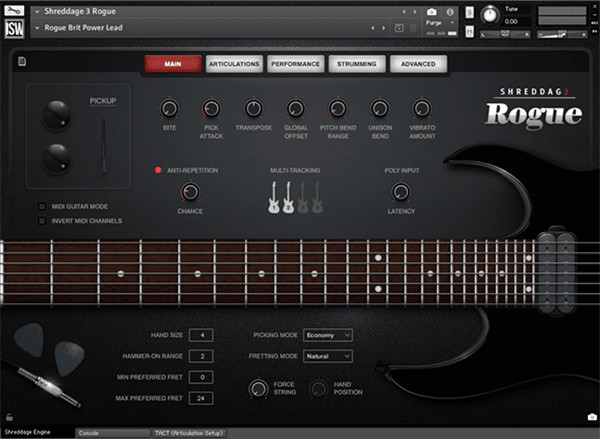
Task: Switch to the Articulations tab
Action: point(233,64)
